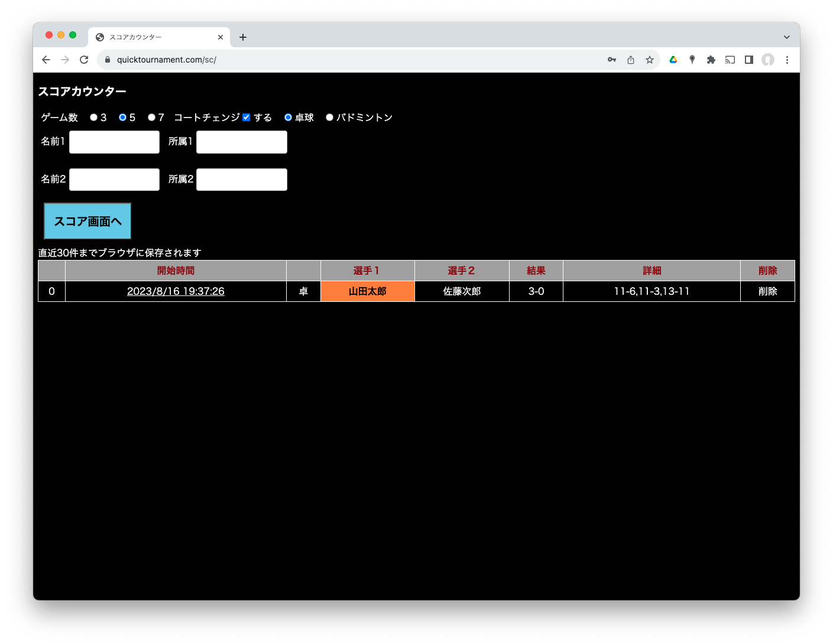This screenshot has width=833, height=644.
Task: Uncheck the コートチェンジ する checkbox
Action: tap(247, 118)
